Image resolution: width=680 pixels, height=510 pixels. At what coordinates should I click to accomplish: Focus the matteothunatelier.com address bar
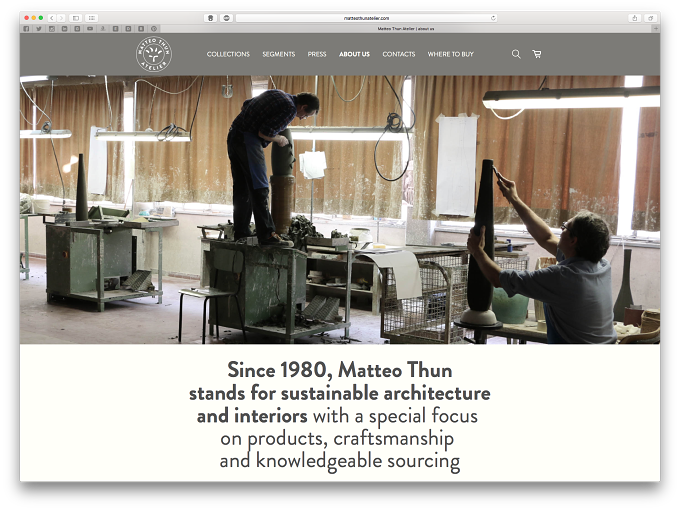[366, 18]
